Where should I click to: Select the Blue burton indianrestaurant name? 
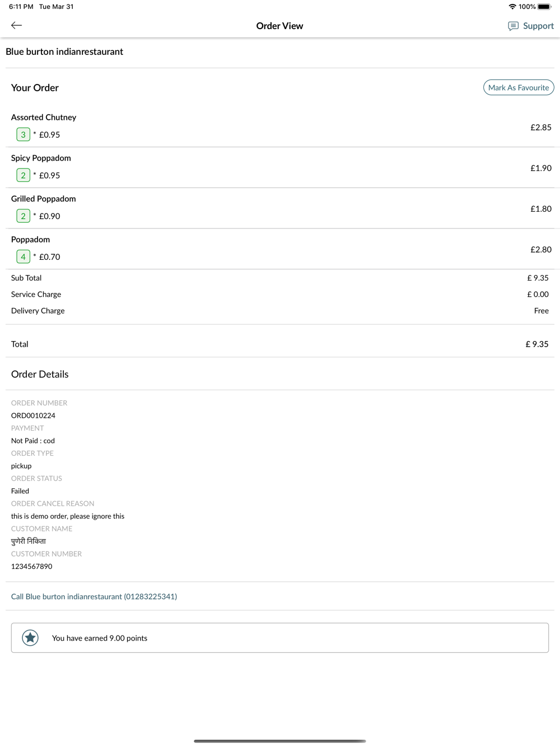pyautogui.click(x=64, y=52)
